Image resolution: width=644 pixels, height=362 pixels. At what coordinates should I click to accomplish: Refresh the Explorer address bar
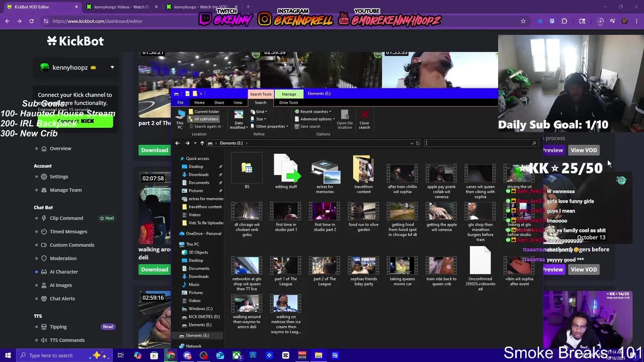pyautogui.click(x=418, y=143)
